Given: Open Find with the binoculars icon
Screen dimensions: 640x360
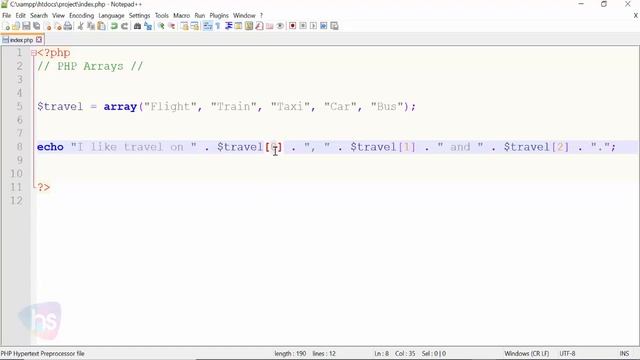Looking at the screenshot, I should click(137, 26).
